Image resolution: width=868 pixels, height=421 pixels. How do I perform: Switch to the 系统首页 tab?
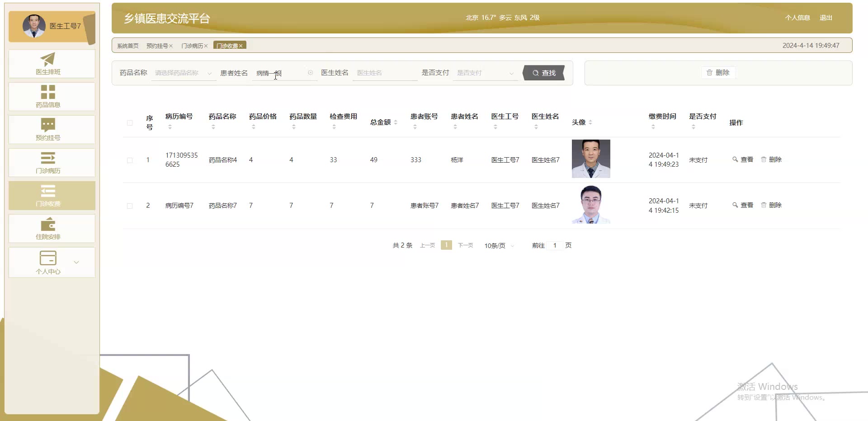(x=127, y=46)
